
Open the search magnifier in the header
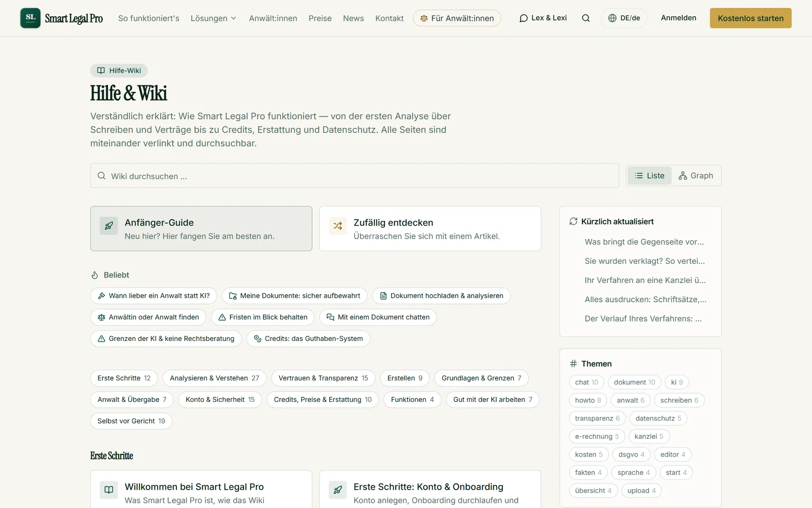(586, 18)
